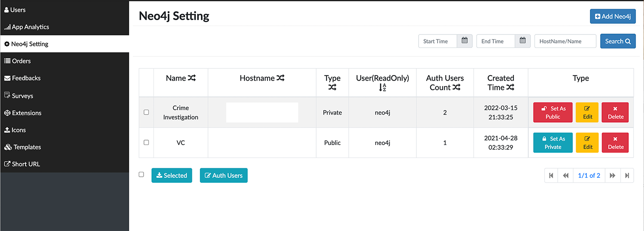Click the End Time calendar icon

pyautogui.click(x=522, y=41)
